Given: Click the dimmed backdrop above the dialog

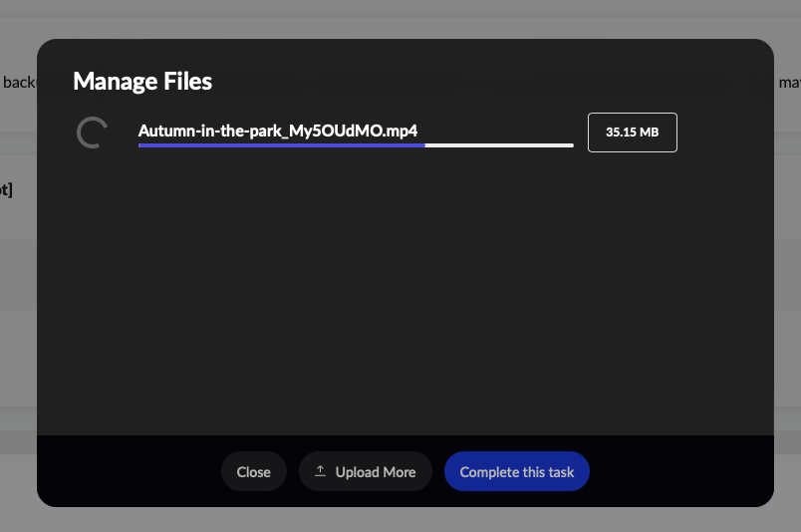Looking at the screenshot, I should click(399, 18).
